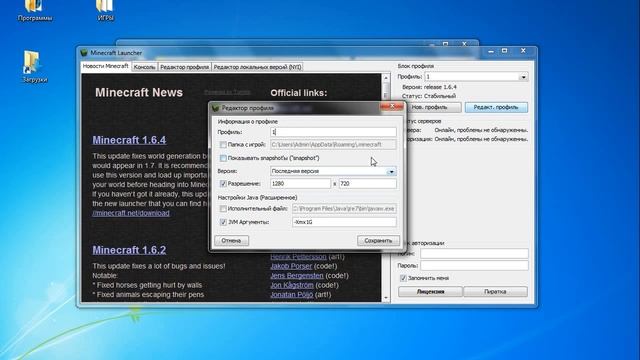This screenshot has width=640, height=360.
Task: Open the Редактор профиля tab
Action: click(x=184, y=67)
